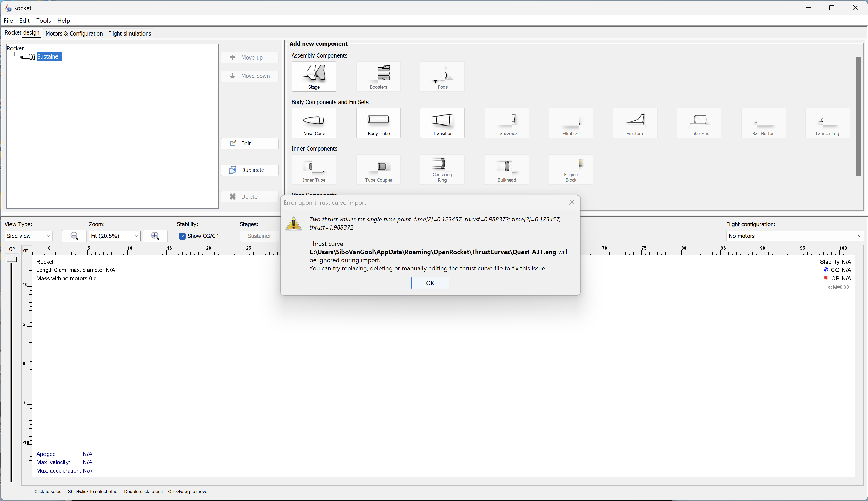Click the zoom out magnifier icon
The image size is (868, 501).
pyautogui.click(x=74, y=236)
